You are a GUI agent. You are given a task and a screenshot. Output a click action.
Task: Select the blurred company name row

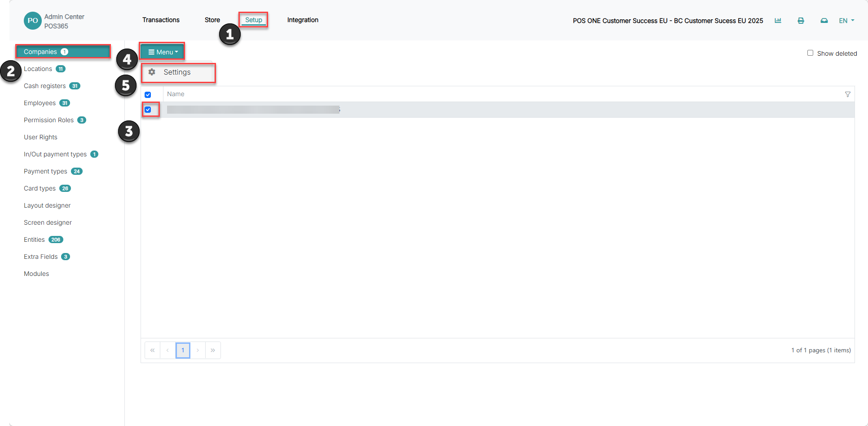498,110
